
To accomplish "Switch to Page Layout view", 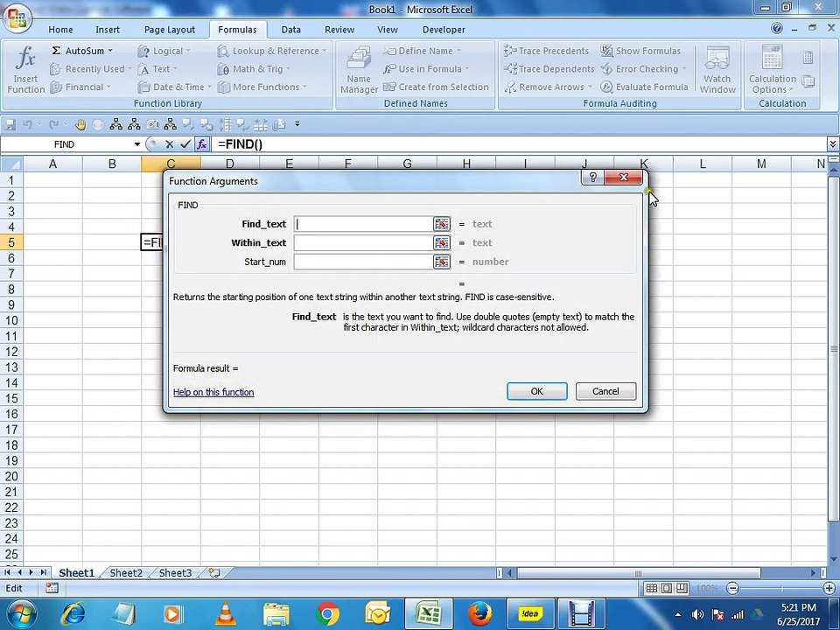I will click(x=667, y=588).
